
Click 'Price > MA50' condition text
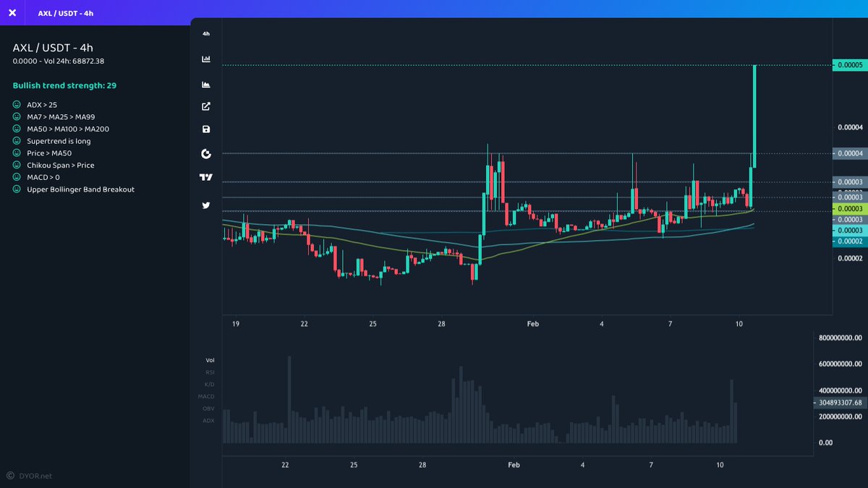(49, 153)
